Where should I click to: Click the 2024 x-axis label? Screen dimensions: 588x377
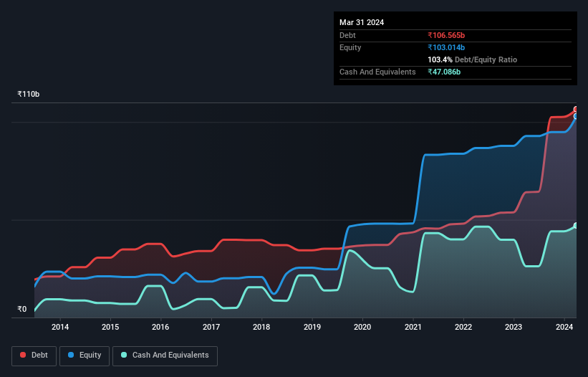(x=564, y=327)
